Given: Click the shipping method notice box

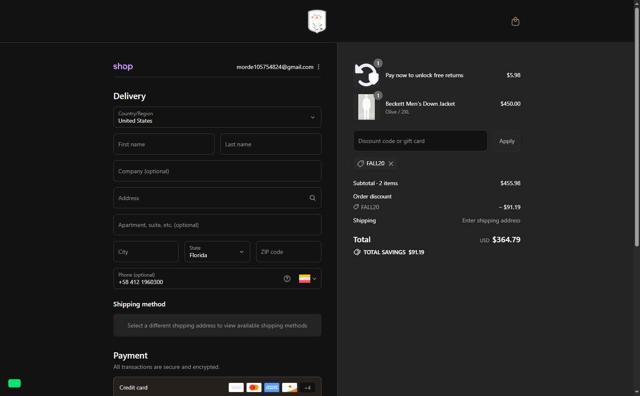Looking at the screenshot, I should [217, 325].
